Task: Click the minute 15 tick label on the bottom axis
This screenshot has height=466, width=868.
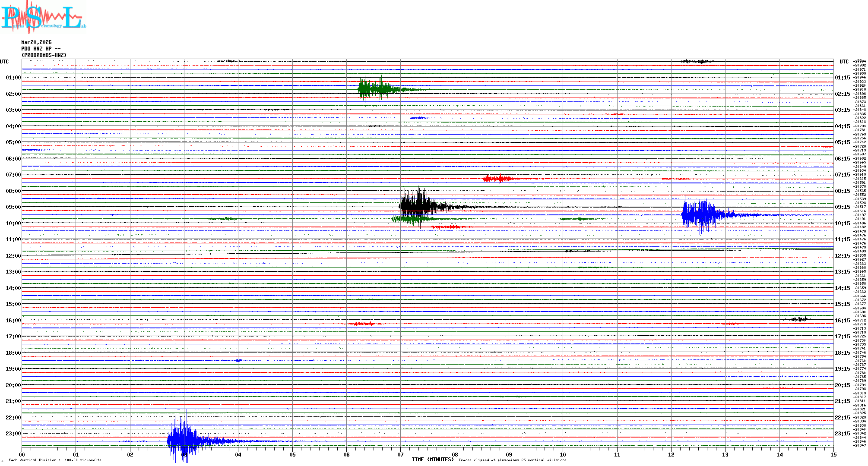Action: coord(833,454)
